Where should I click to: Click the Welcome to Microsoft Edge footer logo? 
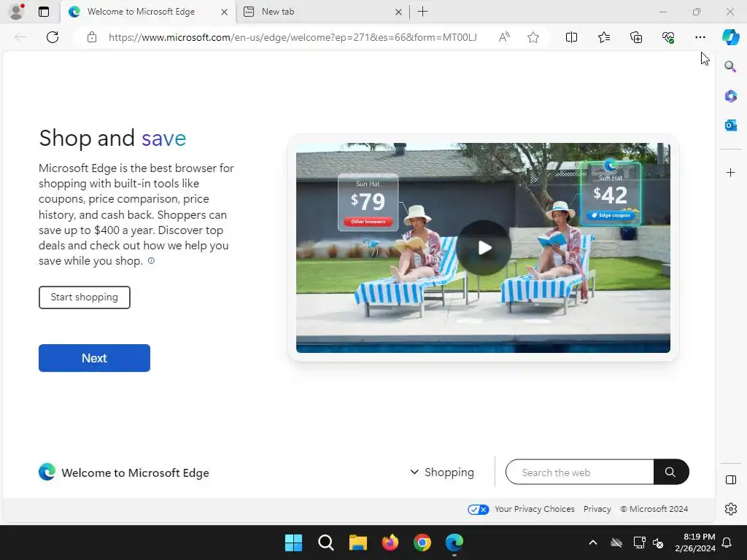tap(124, 472)
